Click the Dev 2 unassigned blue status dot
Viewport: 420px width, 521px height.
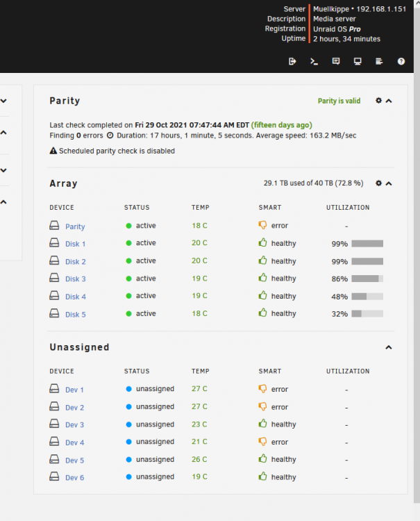click(129, 406)
